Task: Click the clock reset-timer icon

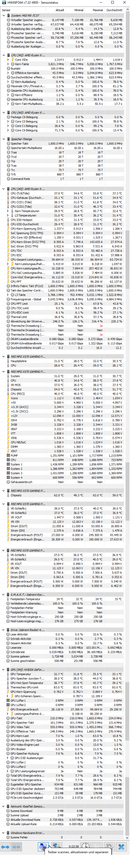Action: point(86,847)
